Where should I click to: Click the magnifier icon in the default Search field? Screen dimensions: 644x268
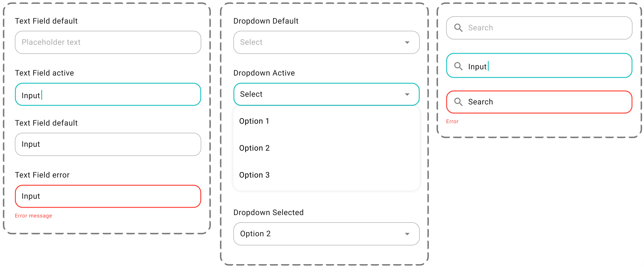[458, 28]
